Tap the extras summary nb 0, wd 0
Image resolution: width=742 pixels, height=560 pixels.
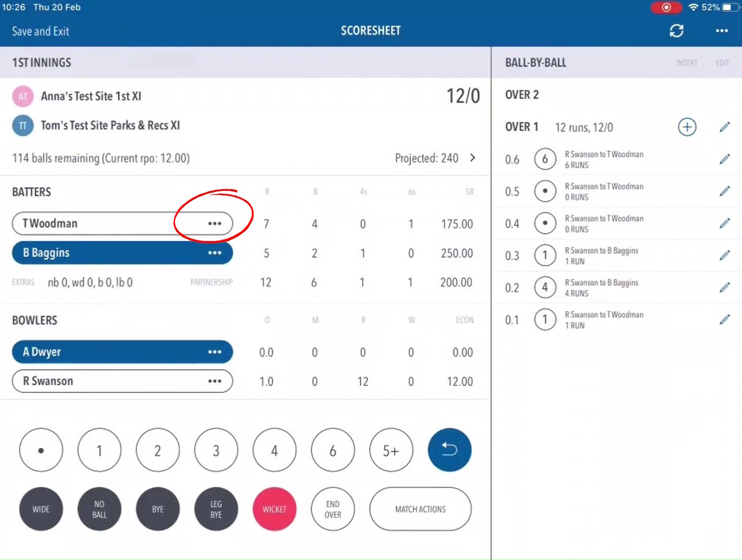coord(90,283)
